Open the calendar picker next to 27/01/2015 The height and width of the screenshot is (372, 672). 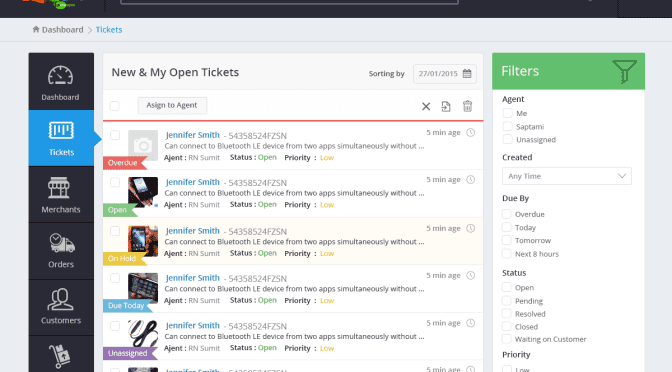point(467,74)
